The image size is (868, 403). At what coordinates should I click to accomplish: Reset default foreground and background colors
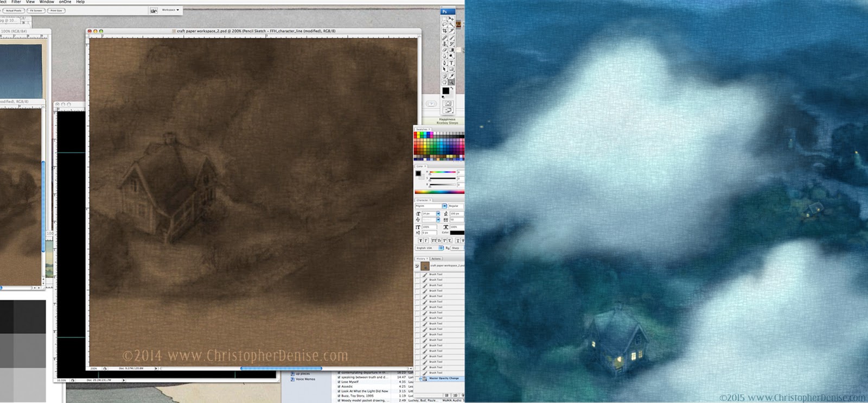pos(444,97)
